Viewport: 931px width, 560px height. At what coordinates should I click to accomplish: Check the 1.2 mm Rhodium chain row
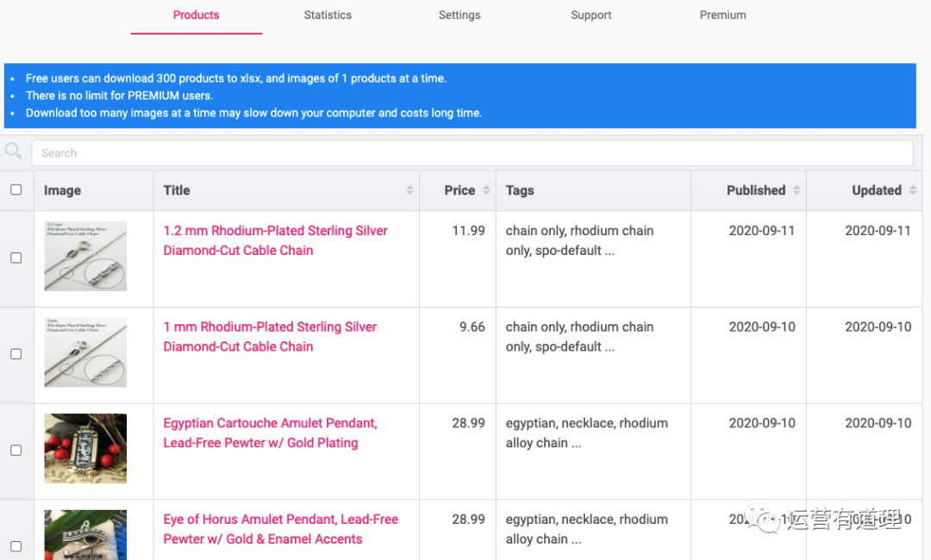click(16, 258)
